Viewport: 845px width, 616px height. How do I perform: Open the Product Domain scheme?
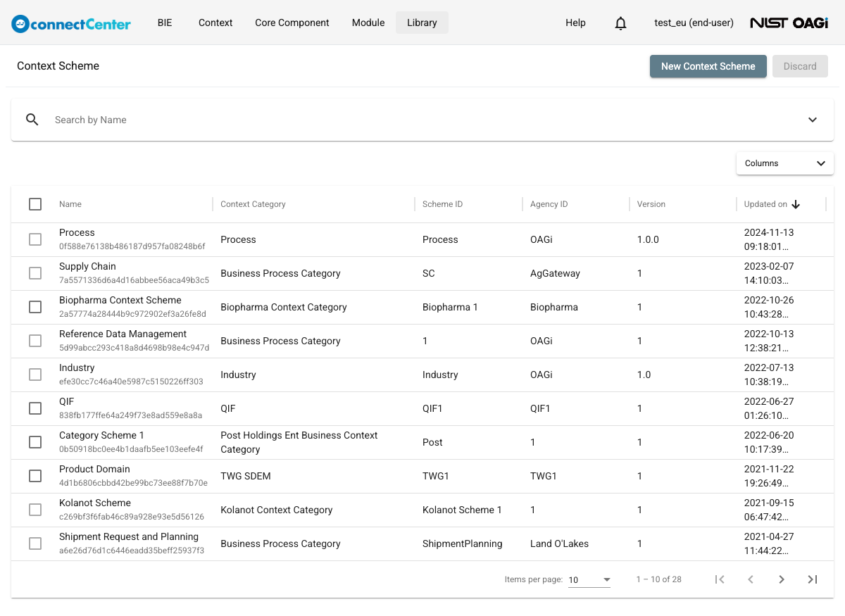pos(94,469)
